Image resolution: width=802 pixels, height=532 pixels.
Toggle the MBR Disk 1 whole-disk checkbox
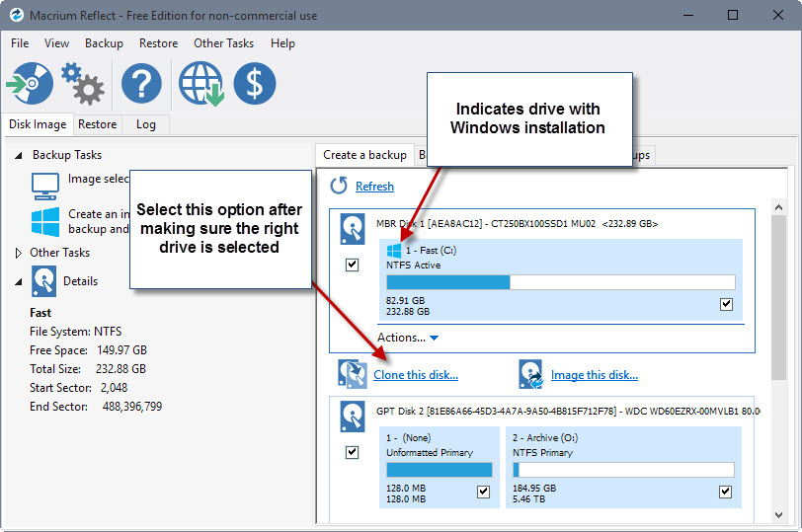pos(352,265)
